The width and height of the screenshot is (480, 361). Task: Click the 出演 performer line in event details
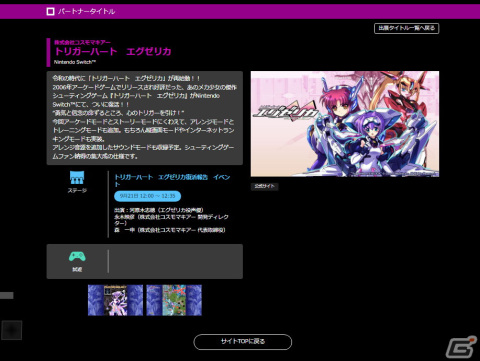pyautogui.click(x=159, y=210)
